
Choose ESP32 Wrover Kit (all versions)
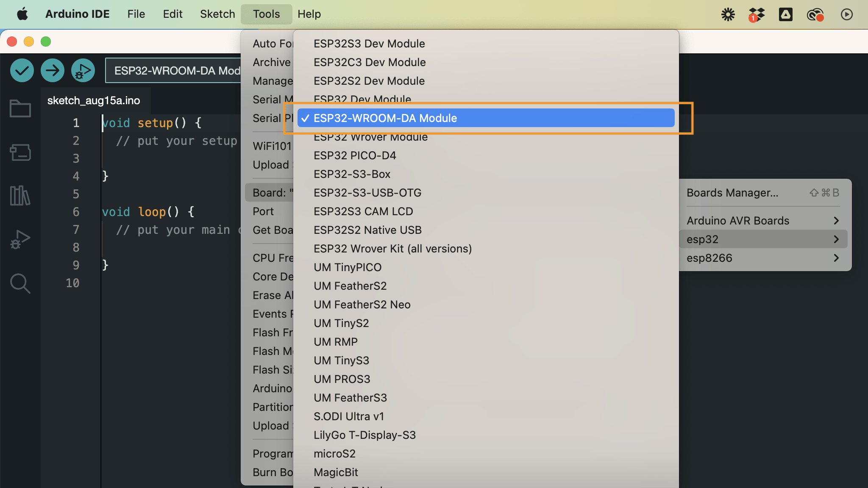[486, 249]
